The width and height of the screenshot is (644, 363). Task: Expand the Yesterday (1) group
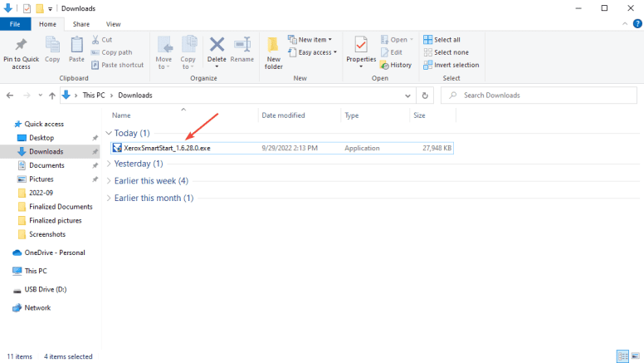[109, 164]
